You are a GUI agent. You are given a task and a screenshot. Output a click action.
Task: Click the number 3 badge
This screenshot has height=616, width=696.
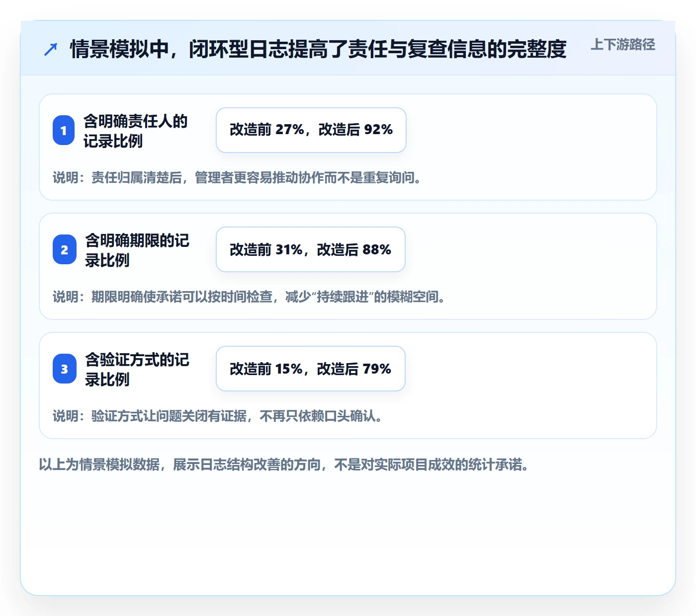[x=65, y=369]
